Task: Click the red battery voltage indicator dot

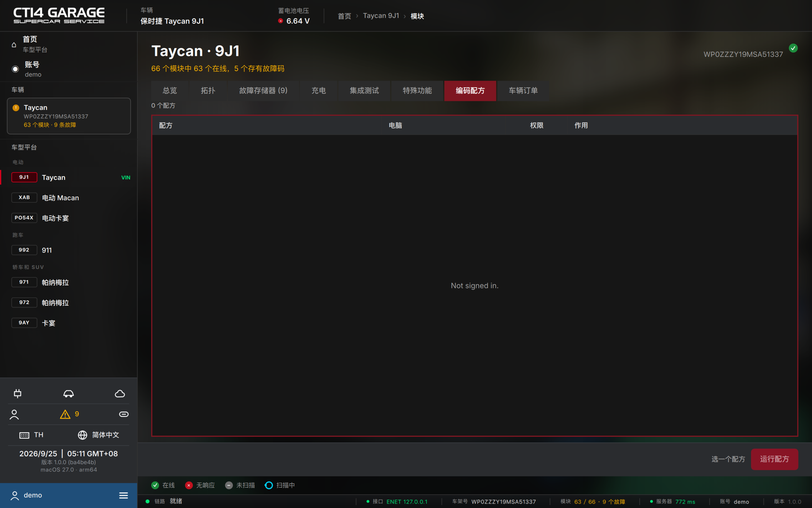Action: click(x=281, y=21)
